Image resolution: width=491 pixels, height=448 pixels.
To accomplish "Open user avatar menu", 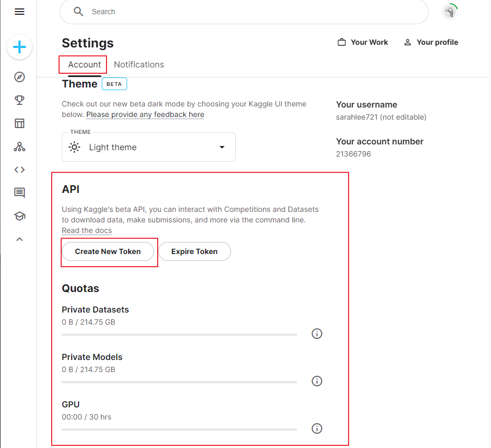I will 450,12.
